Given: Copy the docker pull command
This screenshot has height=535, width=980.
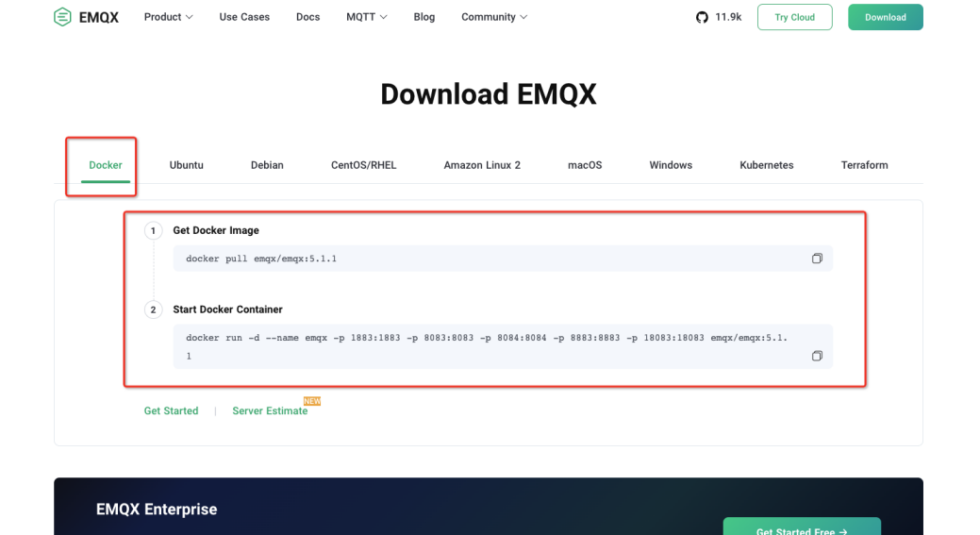Looking at the screenshot, I should coord(817,259).
